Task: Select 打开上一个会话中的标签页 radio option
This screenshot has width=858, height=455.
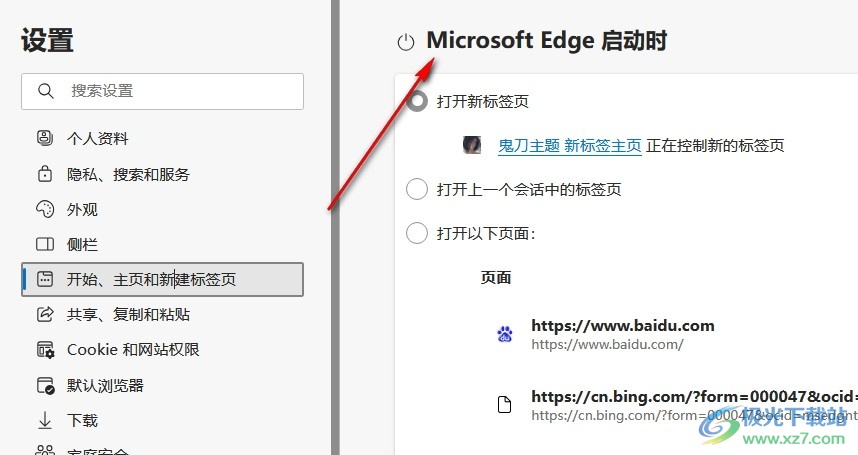Action: [x=417, y=189]
